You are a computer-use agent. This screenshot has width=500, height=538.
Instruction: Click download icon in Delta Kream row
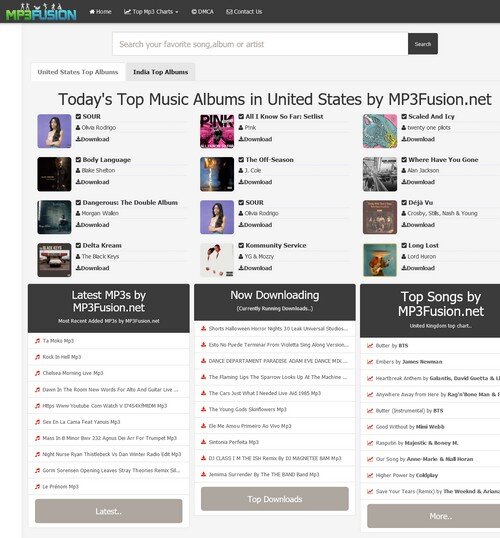tap(78, 268)
